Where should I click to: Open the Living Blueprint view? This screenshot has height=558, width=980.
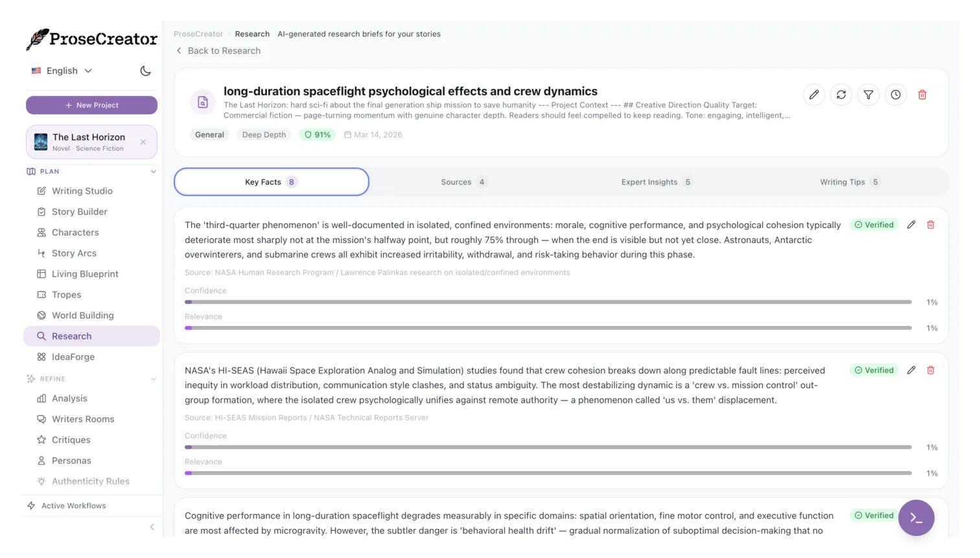(85, 274)
